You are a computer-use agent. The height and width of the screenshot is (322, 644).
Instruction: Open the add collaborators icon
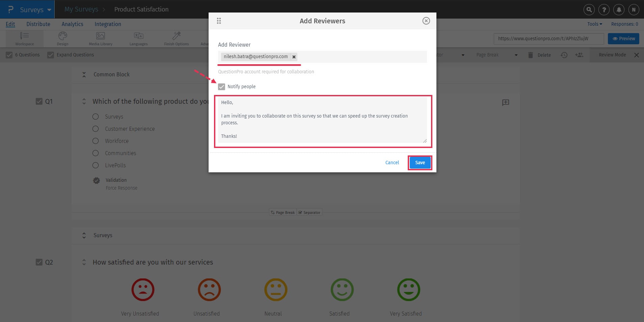click(x=579, y=55)
